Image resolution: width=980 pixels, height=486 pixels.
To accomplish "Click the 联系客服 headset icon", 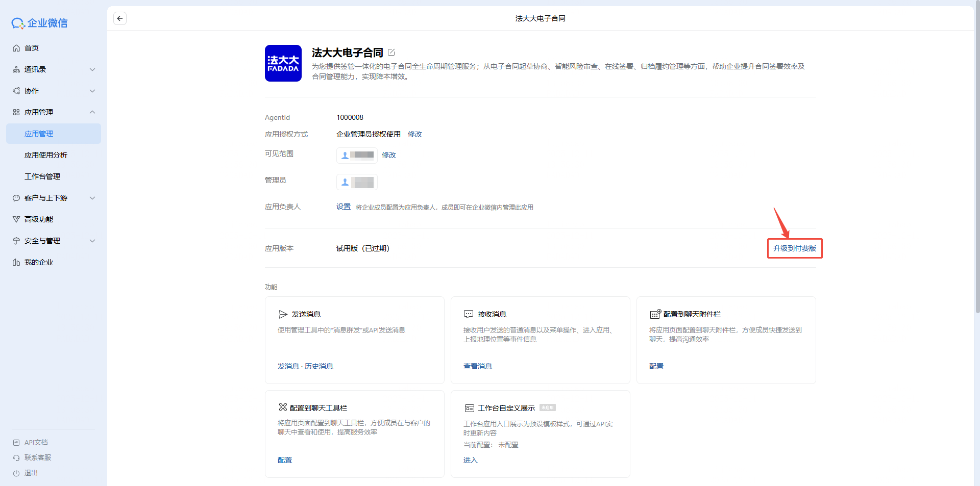I will (16, 458).
